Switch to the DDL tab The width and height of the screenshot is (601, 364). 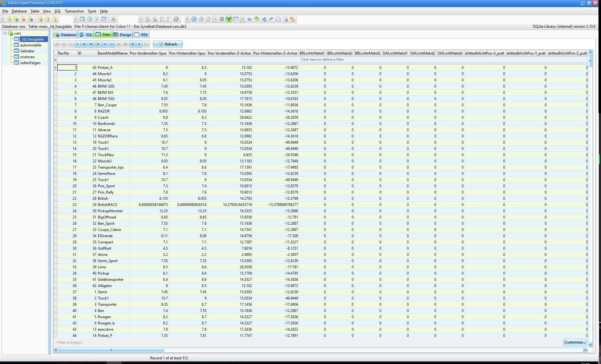click(x=141, y=35)
